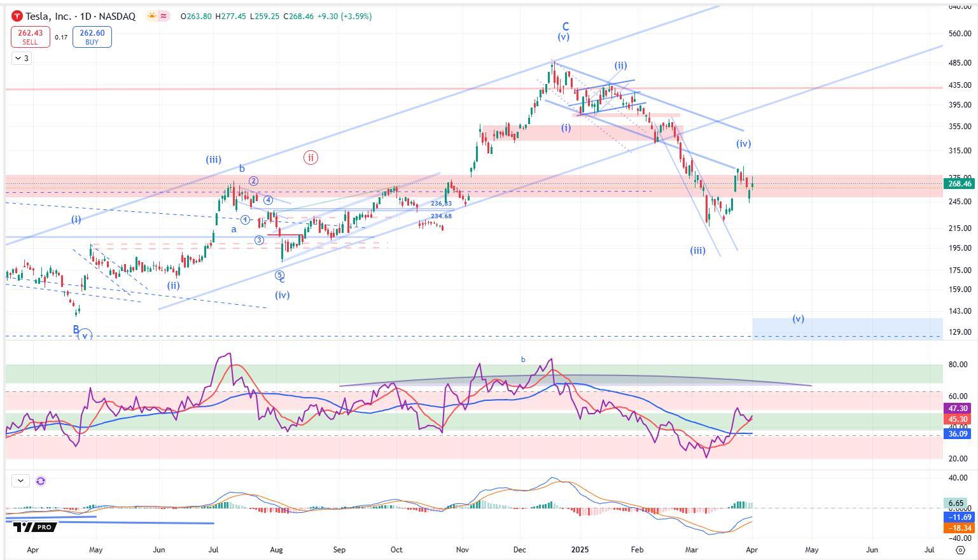The width and height of the screenshot is (978, 560).
Task: Open the TradingView PRO logo
Action: tap(35, 527)
